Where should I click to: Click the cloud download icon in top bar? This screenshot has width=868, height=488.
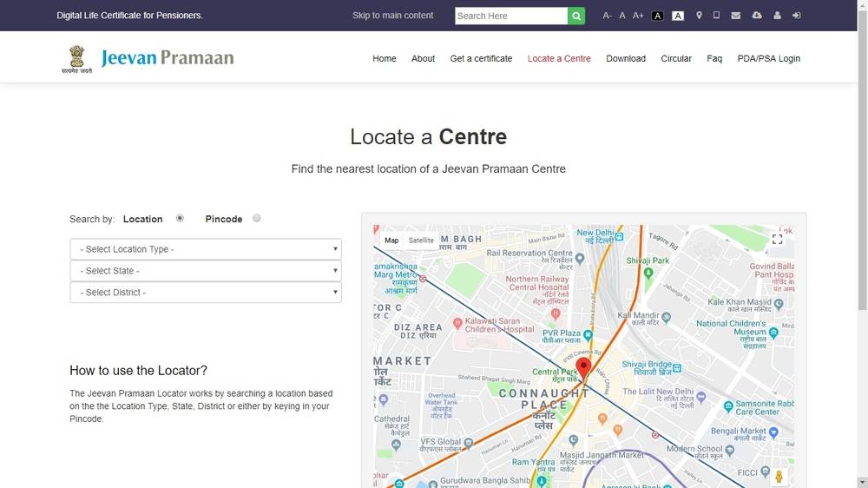coord(757,15)
